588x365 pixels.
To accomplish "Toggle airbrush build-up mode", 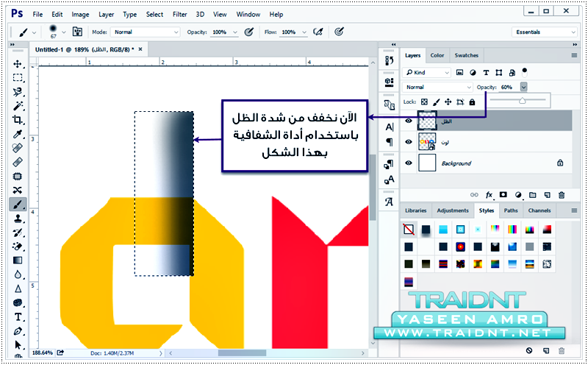I will 318,32.
